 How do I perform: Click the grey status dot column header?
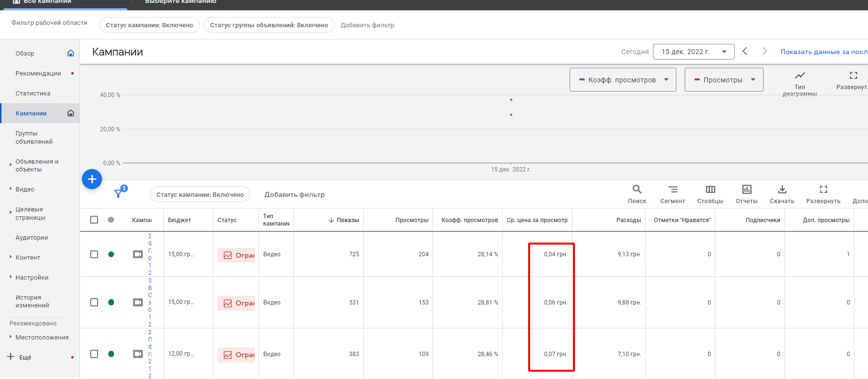(111, 220)
